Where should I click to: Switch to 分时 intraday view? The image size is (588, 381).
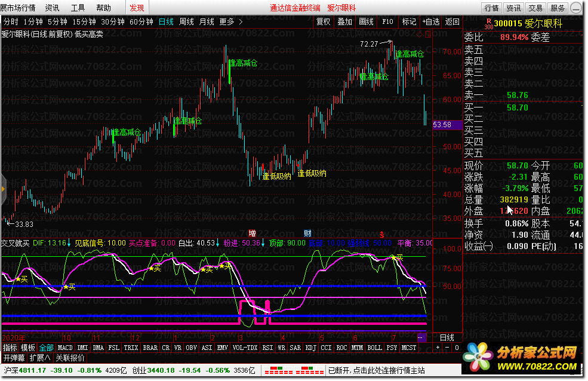(11, 21)
